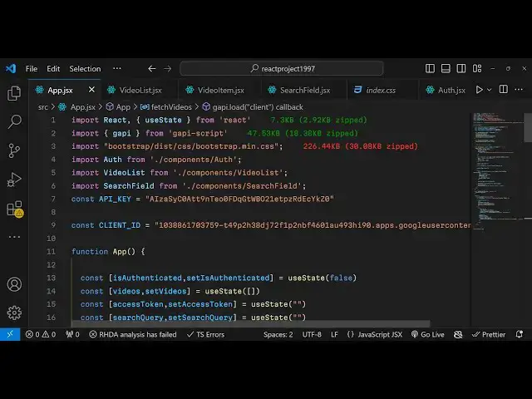The image size is (532, 399).
Task: Open the File menu
Action: [32, 68]
